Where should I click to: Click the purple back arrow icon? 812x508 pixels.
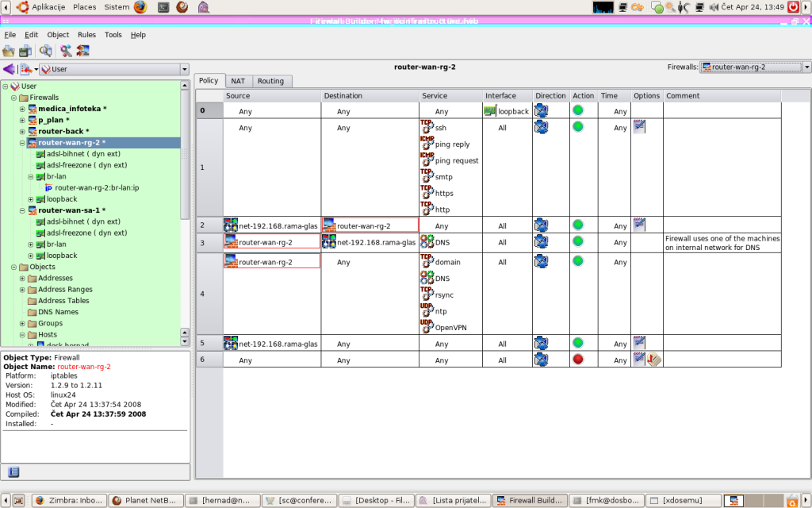9,70
